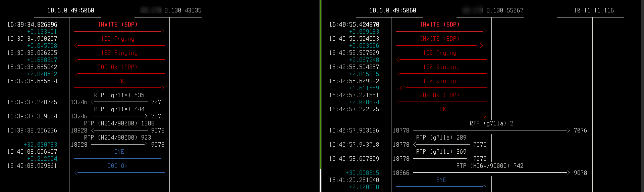Select the INVITE (SDP) message at 16:39:34.826896
The image size is (644, 192).
coord(117,25)
